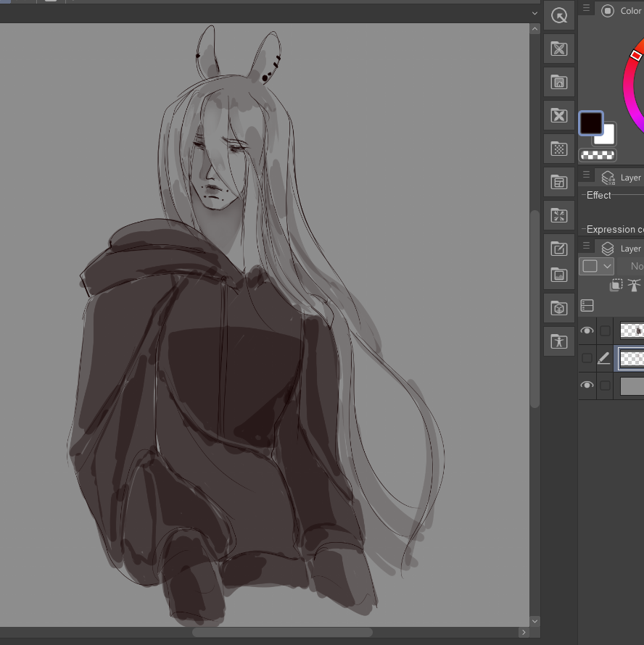Switch to the Layer Property tab

620,178
